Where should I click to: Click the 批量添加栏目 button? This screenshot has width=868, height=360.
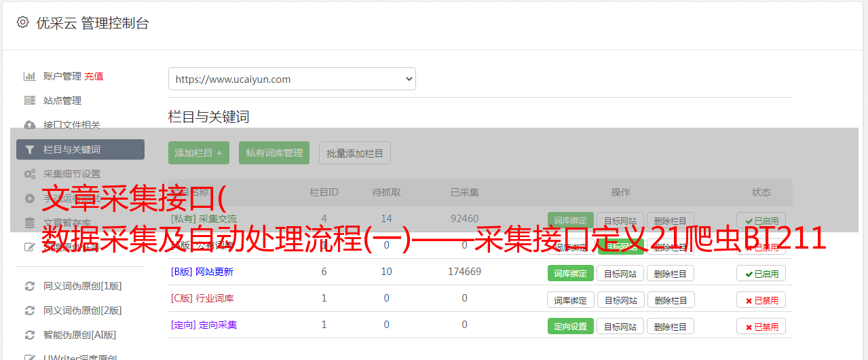pyautogui.click(x=355, y=153)
